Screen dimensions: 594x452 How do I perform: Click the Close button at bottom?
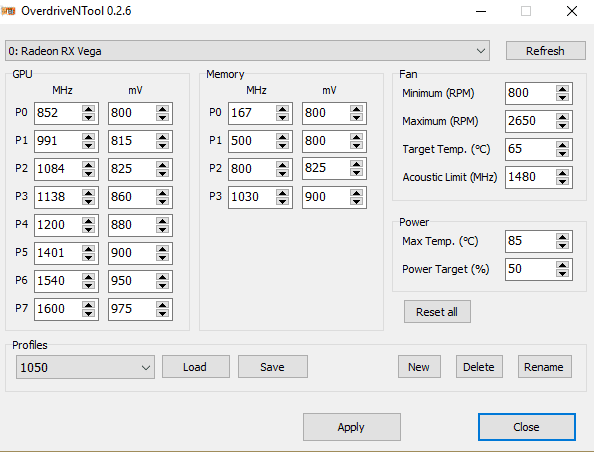[x=527, y=427]
